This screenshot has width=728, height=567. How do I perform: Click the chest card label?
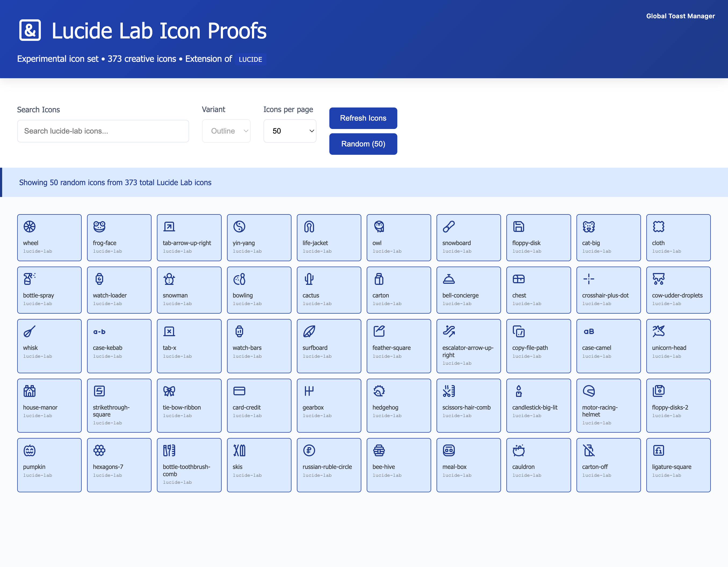(519, 296)
